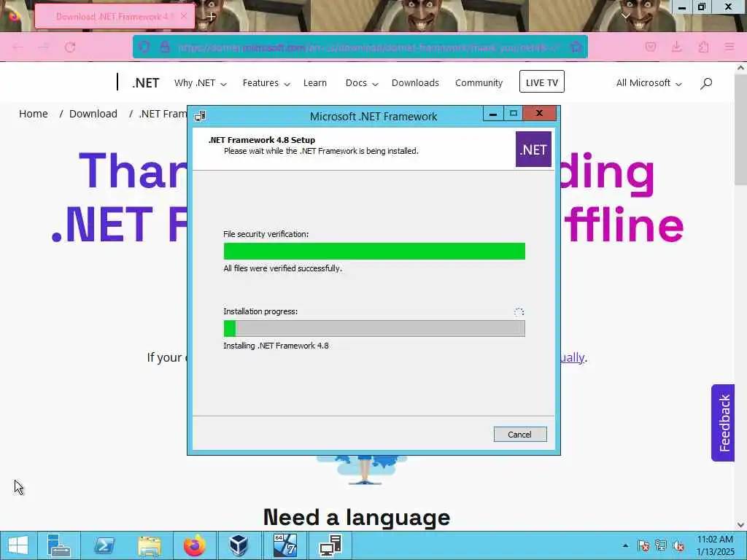
Task: Open the Community page
Action: click(x=479, y=83)
